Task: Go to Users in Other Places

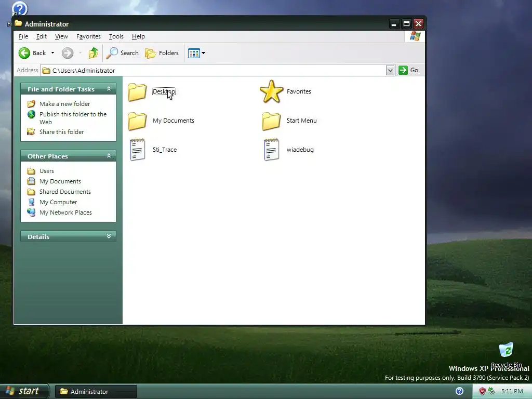Action: tap(46, 171)
